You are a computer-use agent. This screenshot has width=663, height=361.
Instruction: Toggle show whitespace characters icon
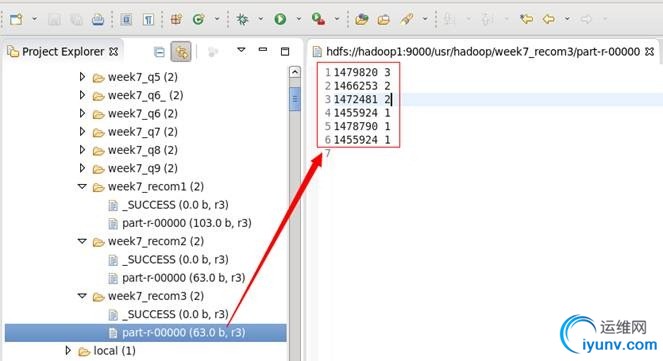(x=148, y=19)
